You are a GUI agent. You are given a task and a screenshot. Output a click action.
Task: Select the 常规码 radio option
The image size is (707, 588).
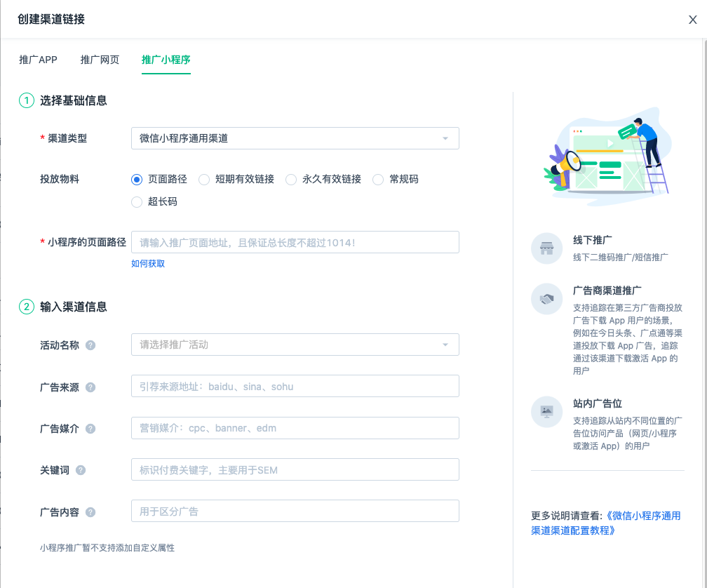[378, 180]
